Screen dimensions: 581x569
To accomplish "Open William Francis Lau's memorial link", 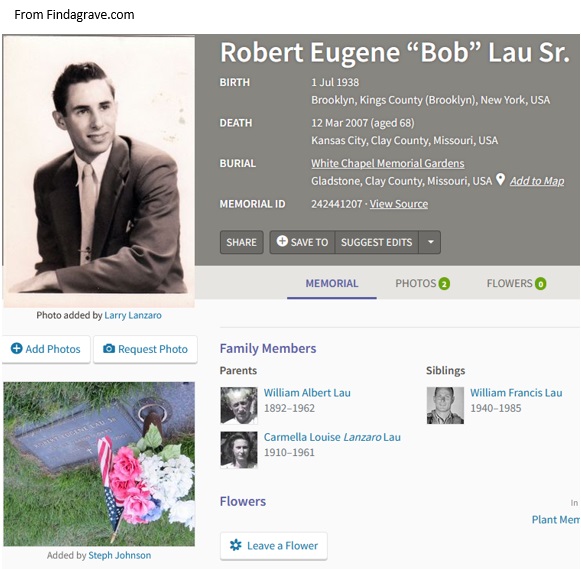I will coord(516,393).
